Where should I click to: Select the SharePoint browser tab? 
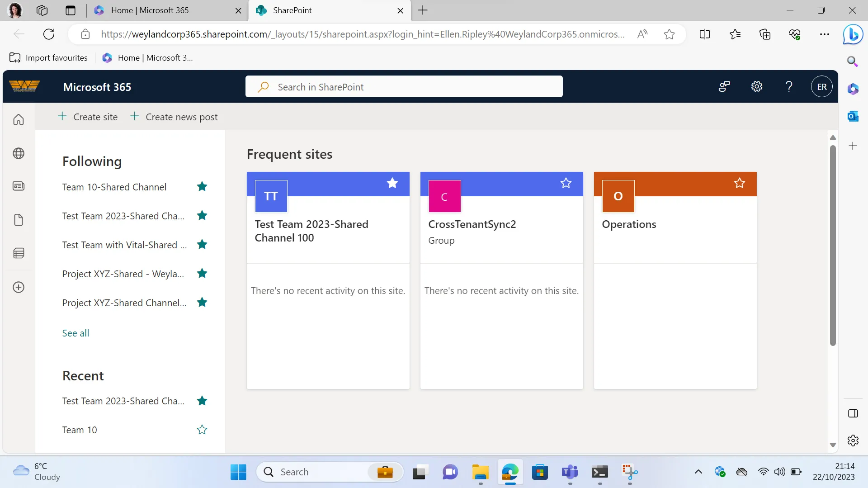[x=330, y=10]
